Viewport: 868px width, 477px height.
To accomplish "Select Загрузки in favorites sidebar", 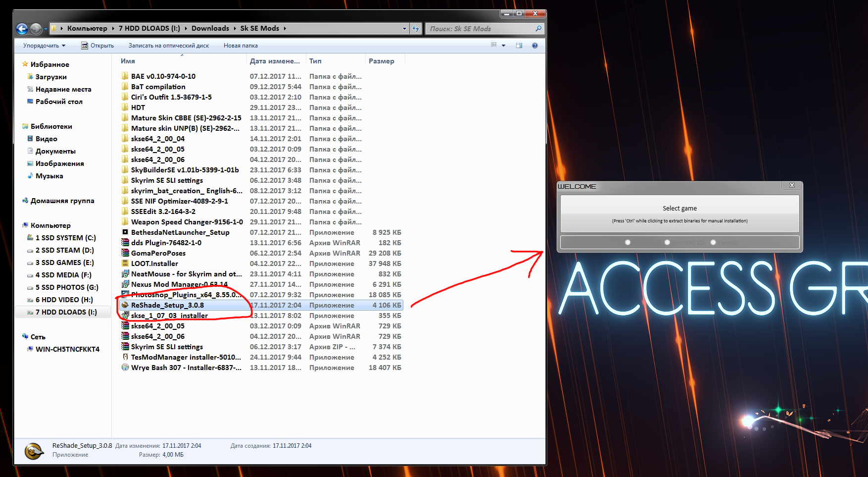I will [x=51, y=77].
